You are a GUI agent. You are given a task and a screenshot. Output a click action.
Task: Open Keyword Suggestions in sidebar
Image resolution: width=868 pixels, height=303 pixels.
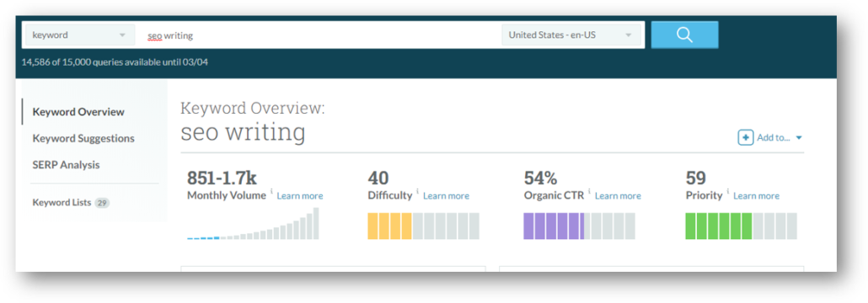83,138
